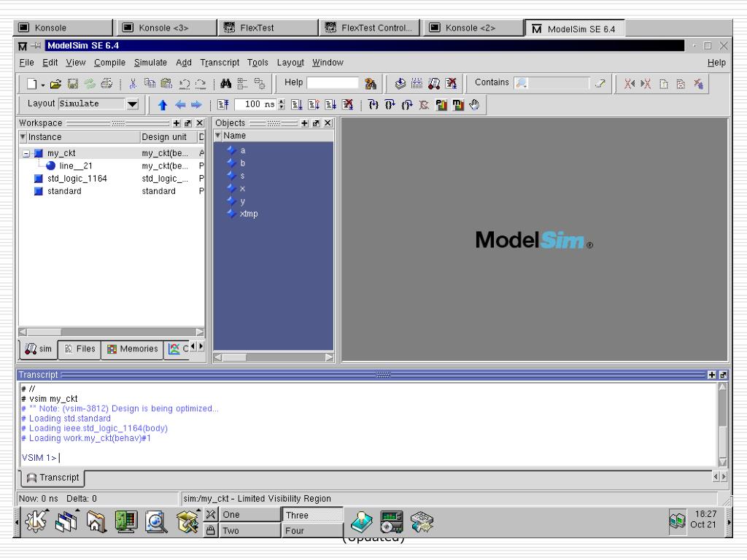Click the hand icon in simulate toolbar
747x560 pixels.
click(474, 105)
